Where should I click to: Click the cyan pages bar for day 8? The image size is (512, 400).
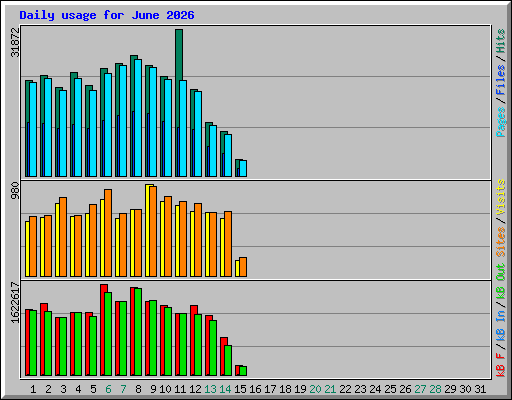coord(138,118)
